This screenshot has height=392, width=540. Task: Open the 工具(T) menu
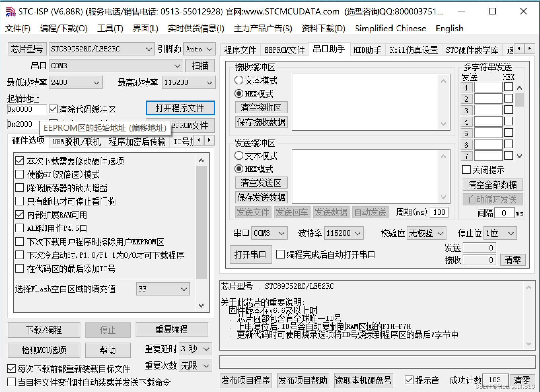(x=110, y=28)
